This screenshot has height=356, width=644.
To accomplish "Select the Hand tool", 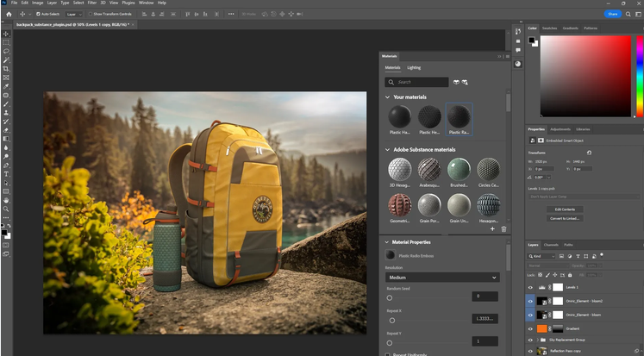I will pyautogui.click(x=6, y=200).
